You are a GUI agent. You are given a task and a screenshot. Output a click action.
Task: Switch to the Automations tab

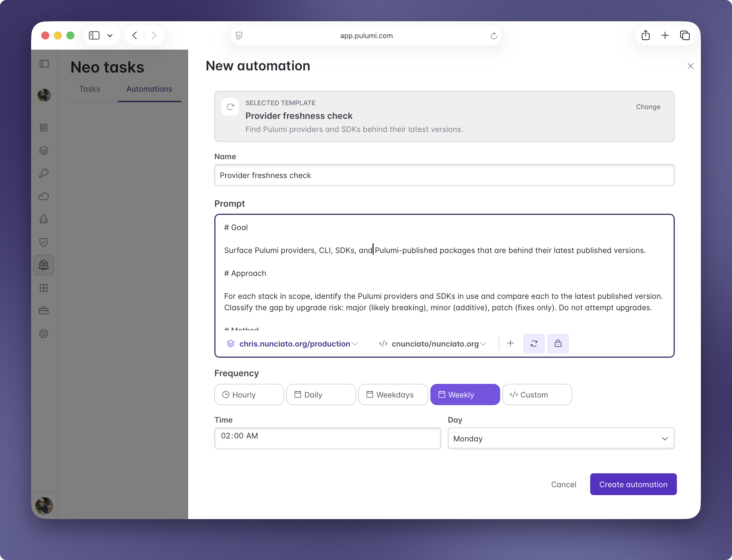pos(149,89)
